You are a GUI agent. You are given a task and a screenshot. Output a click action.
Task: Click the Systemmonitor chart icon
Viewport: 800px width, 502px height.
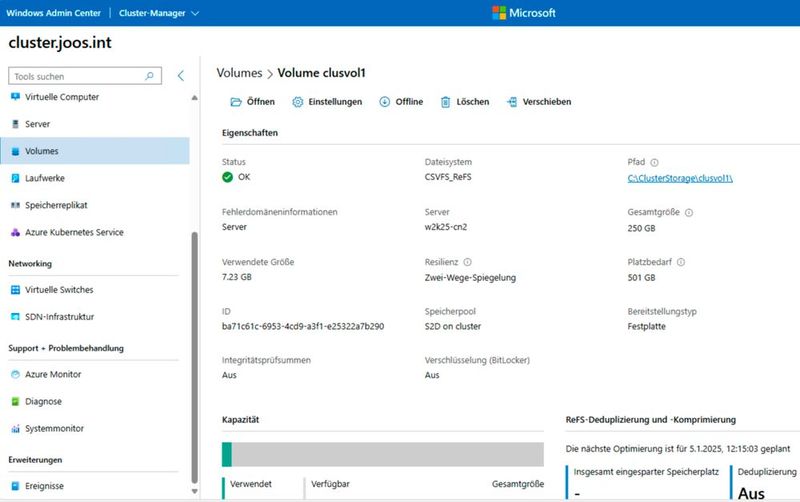coord(15,429)
